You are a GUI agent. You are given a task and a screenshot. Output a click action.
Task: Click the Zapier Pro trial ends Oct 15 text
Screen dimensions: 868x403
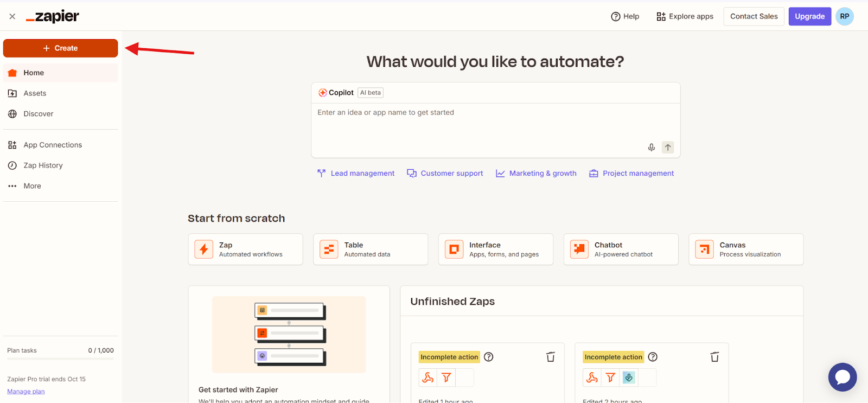click(47, 379)
